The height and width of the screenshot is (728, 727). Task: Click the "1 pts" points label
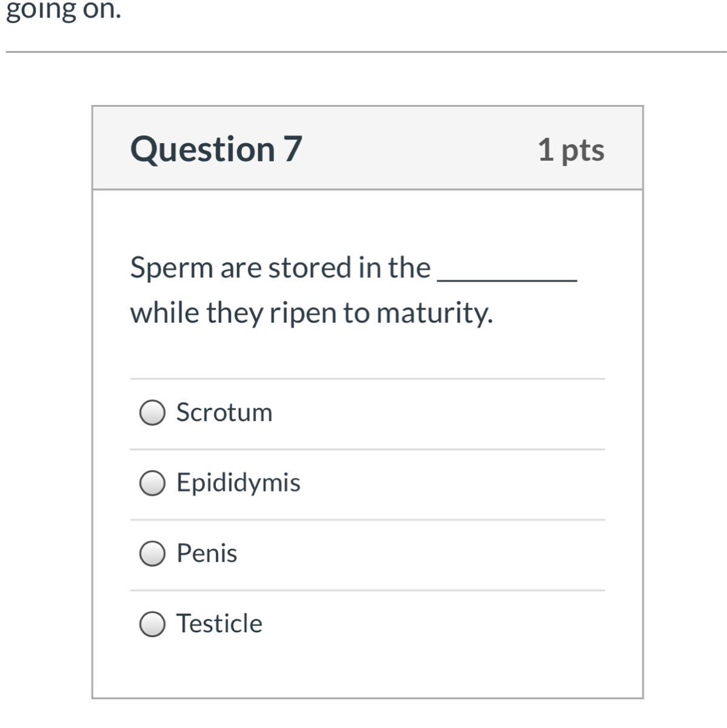tap(571, 150)
